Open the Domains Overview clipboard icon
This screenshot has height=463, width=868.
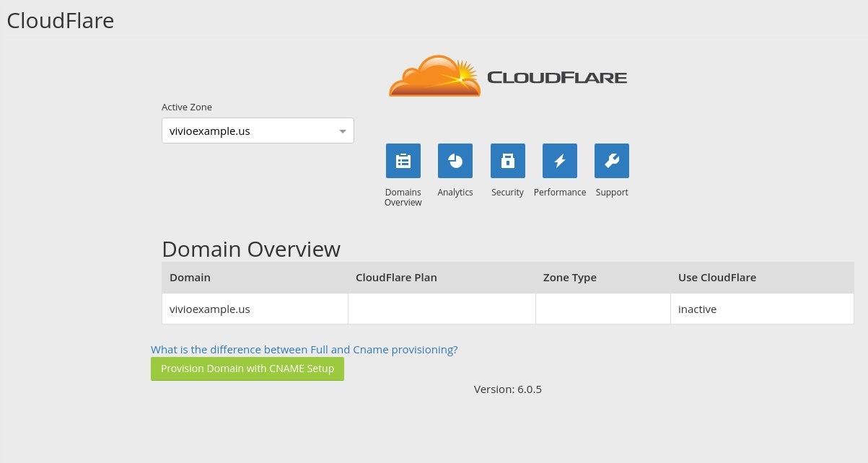point(403,161)
